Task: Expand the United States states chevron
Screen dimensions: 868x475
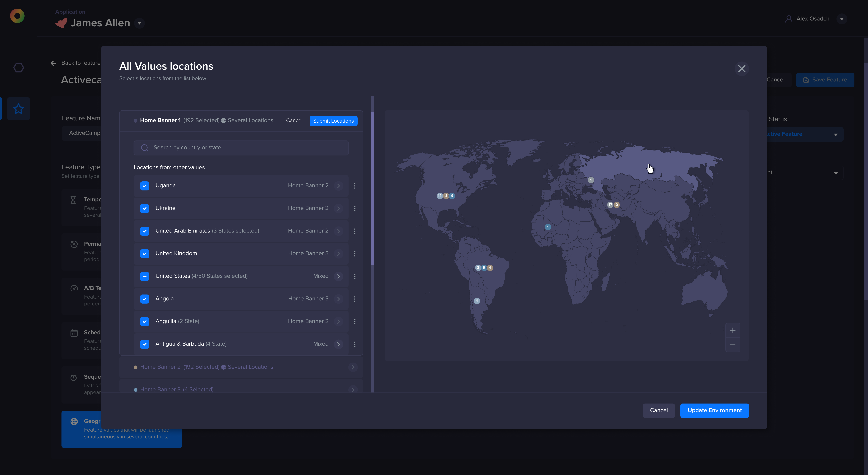Action: tap(338, 276)
